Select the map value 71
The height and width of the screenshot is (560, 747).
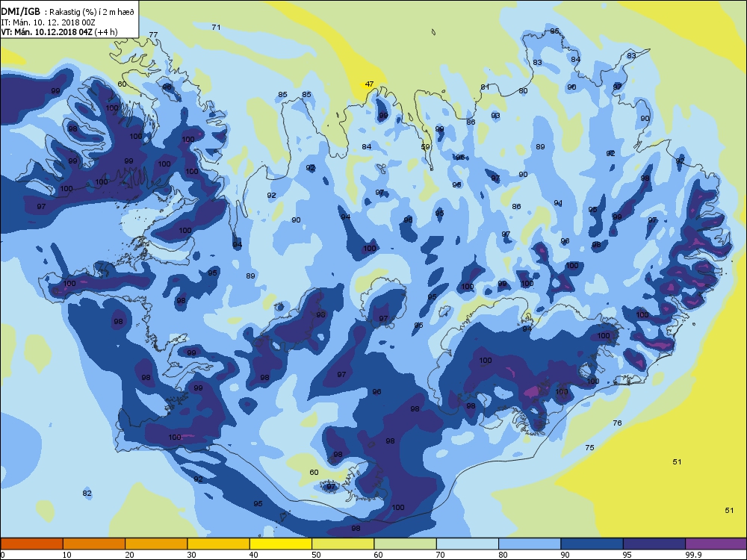(x=217, y=27)
